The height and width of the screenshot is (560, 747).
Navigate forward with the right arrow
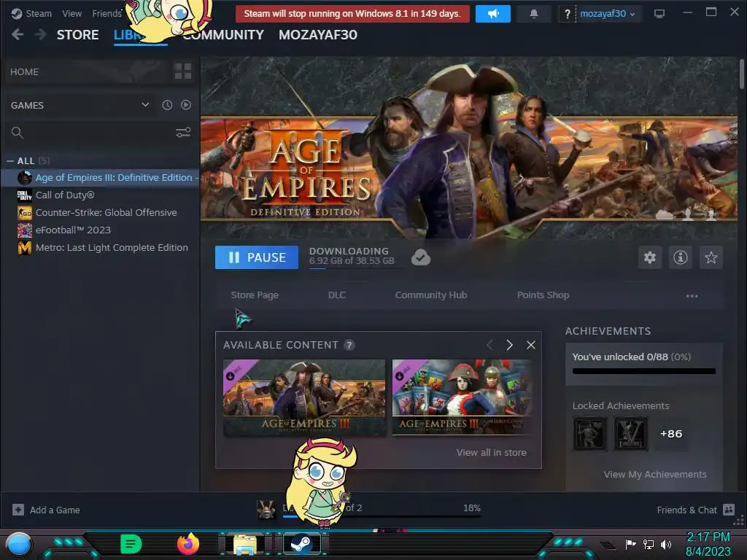[41, 34]
